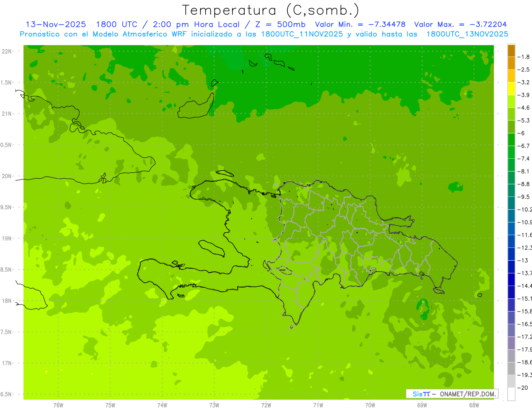
Task: Click the '72W' longitude axis label
Action: [266, 405]
